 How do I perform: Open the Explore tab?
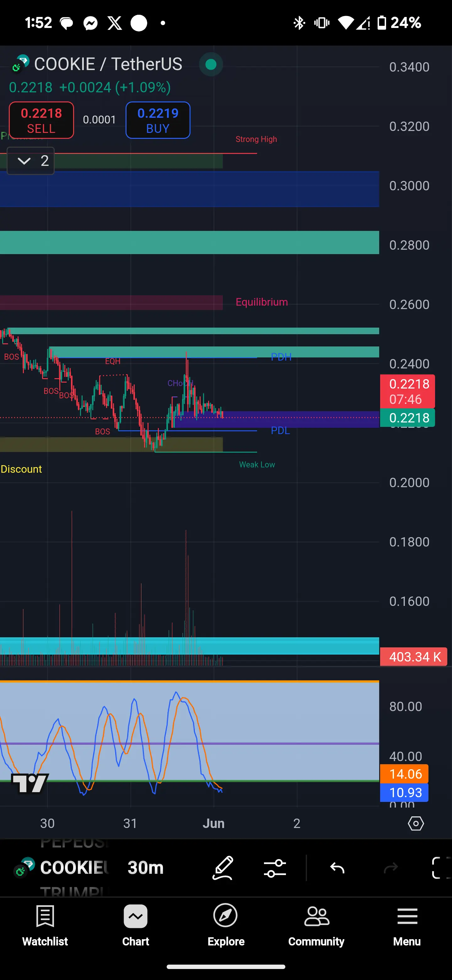(226, 926)
